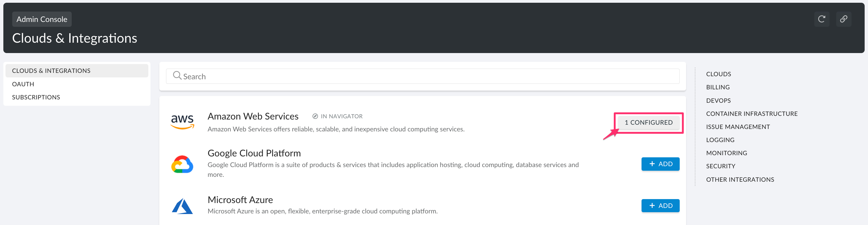Click the In Navigator compass icon
Viewport: 868px width, 225px height.
point(315,116)
